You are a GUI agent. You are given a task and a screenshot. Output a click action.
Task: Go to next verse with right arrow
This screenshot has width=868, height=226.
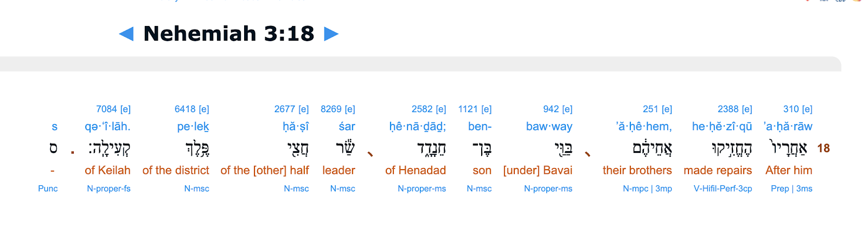[331, 34]
